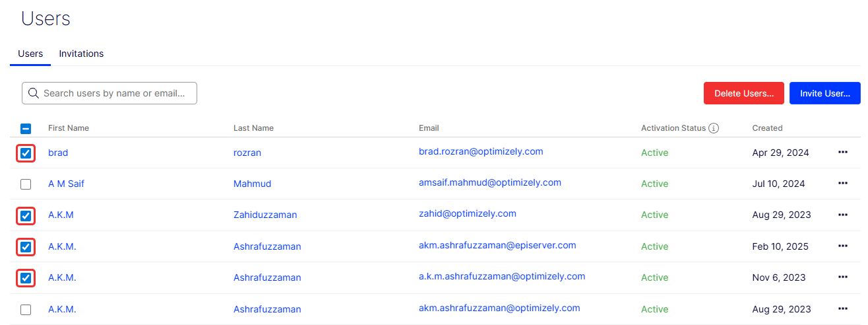Toggle the select-all checkbox in the header
Viewport: 868px width, 325px height.
pyautogui.click(x=26, y=129)
